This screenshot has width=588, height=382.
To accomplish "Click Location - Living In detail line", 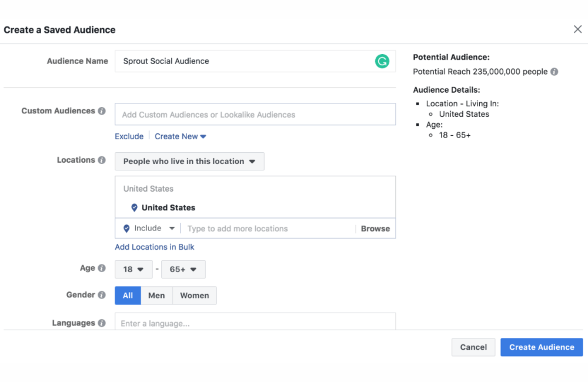I will 462,103.
